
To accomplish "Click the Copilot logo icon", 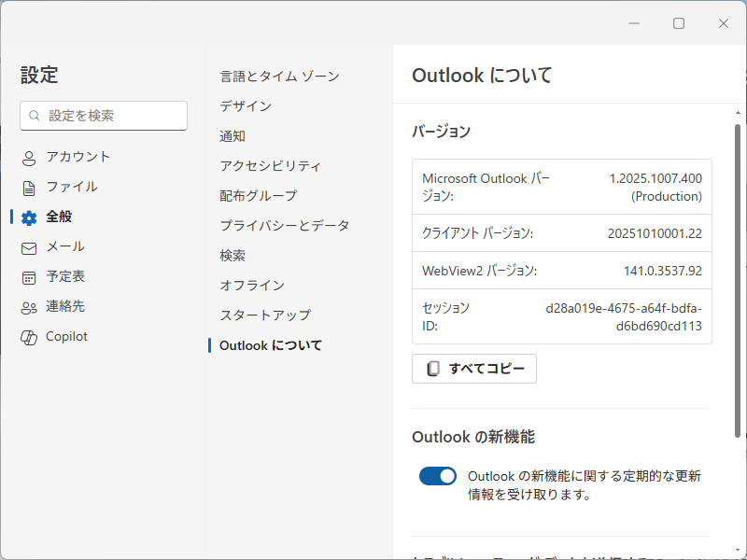I will coord(29,338).
